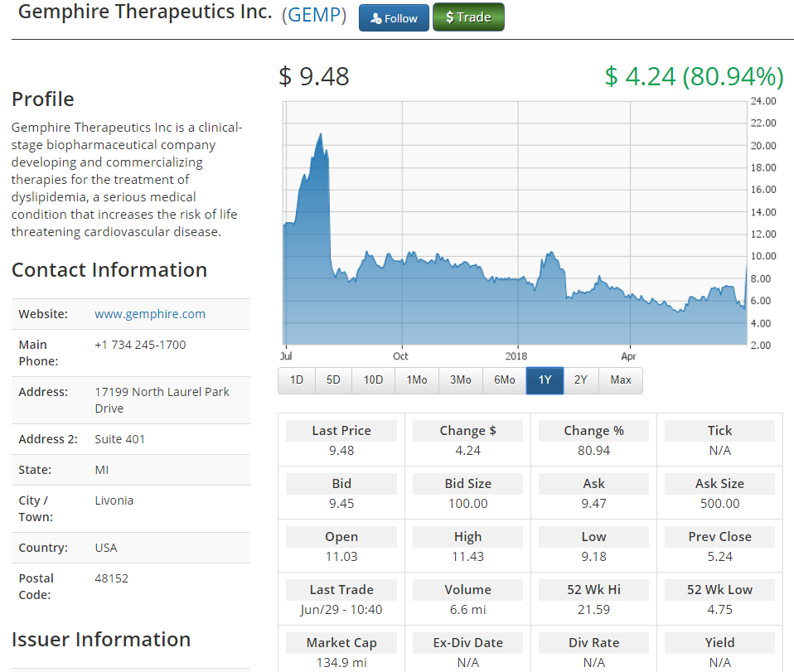Click the Apr label on chart axis

(x=628, y=356)
